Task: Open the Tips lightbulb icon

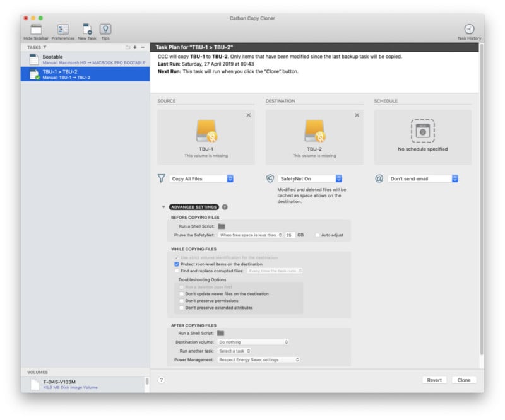Action: [105, 30]
